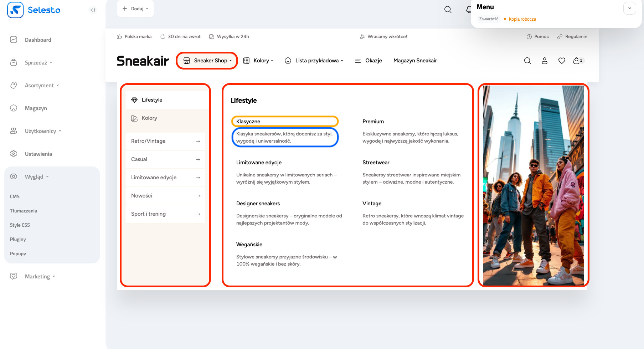This screenshot has height=349, width=644.
Task: Collapse the Sneaker Shop mega menu
Action: coord(207,61)
